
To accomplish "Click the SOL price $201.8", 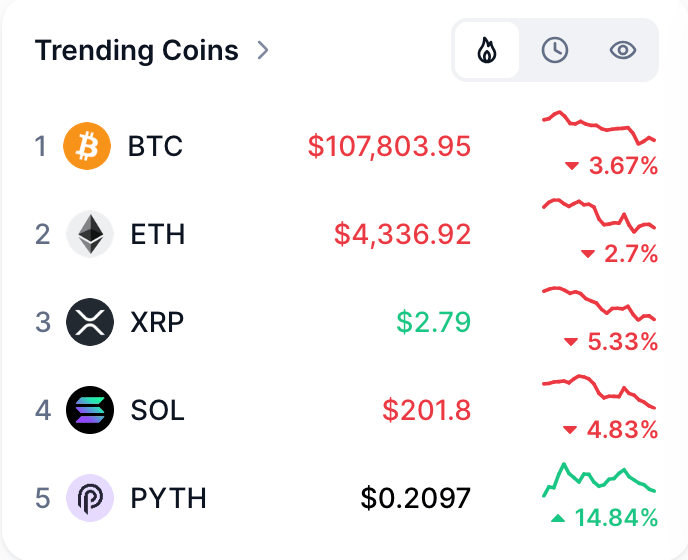I will (426, 410).
